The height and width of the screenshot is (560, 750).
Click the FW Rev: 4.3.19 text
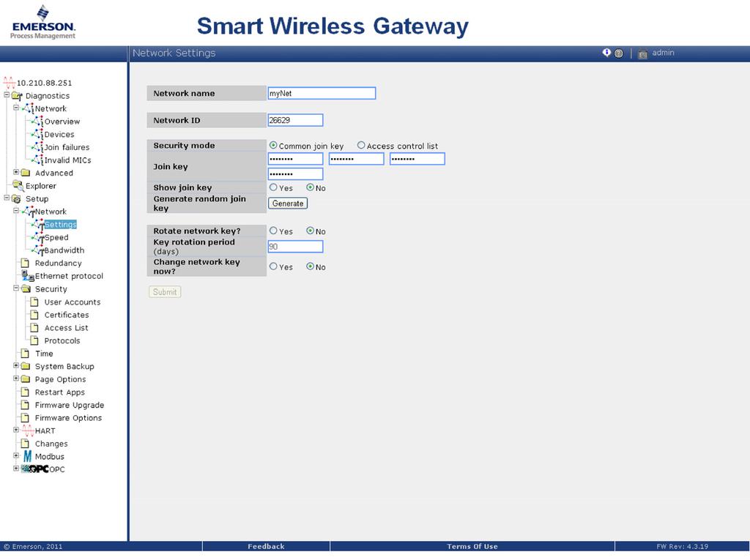click(682, 546)
